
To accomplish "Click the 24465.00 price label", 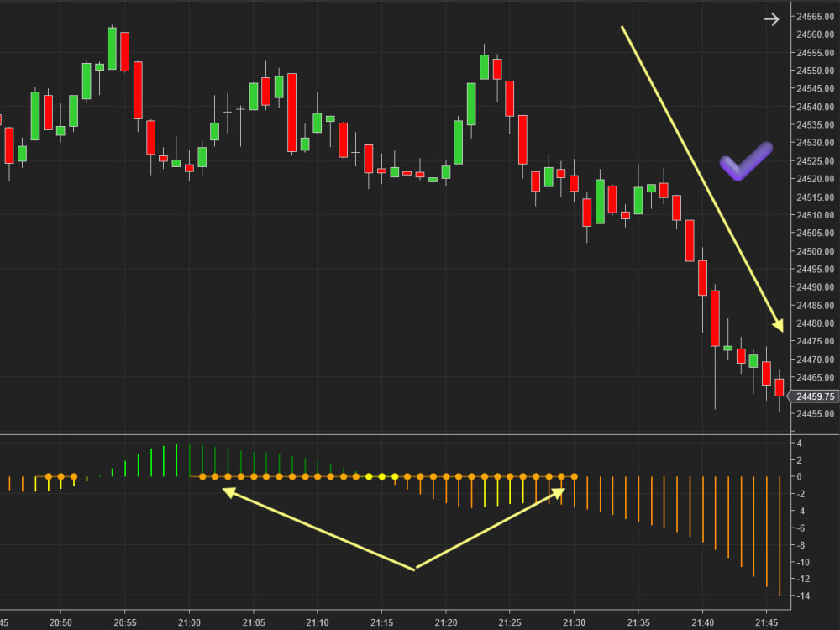I will (x=816, y=377).
